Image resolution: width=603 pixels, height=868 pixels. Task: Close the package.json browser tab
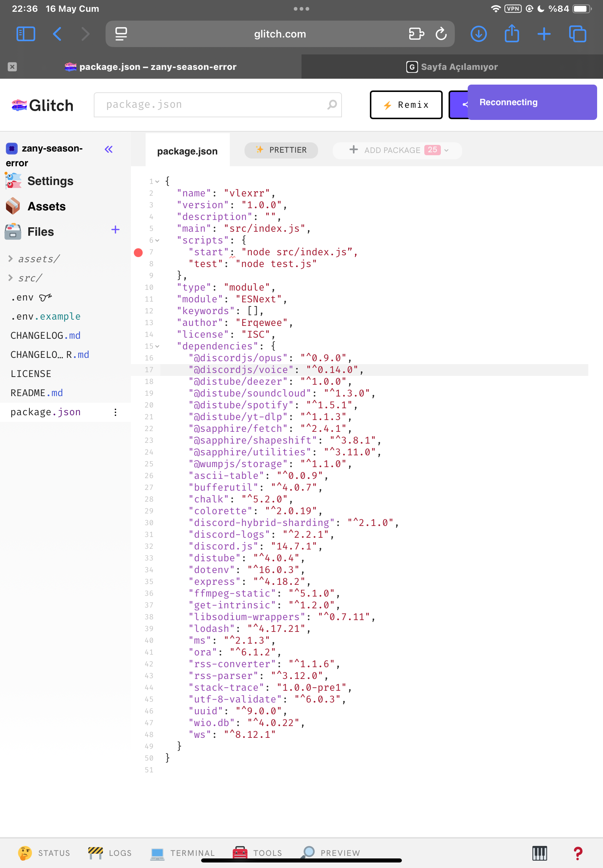[12, 67]
